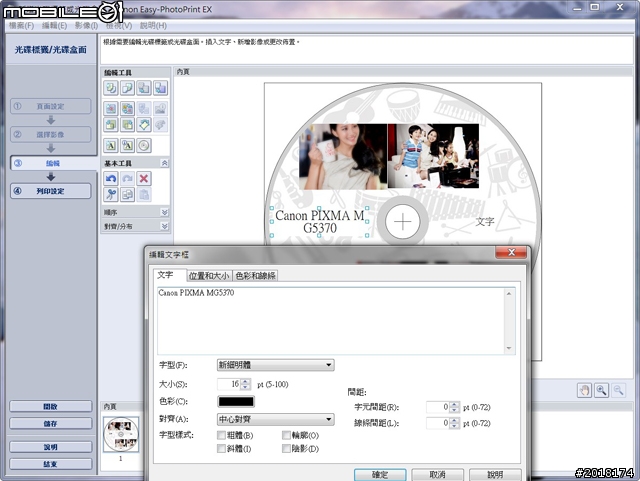640x481 pixels.
Task: Go to step 1 頁面設定
Action: 51,106
